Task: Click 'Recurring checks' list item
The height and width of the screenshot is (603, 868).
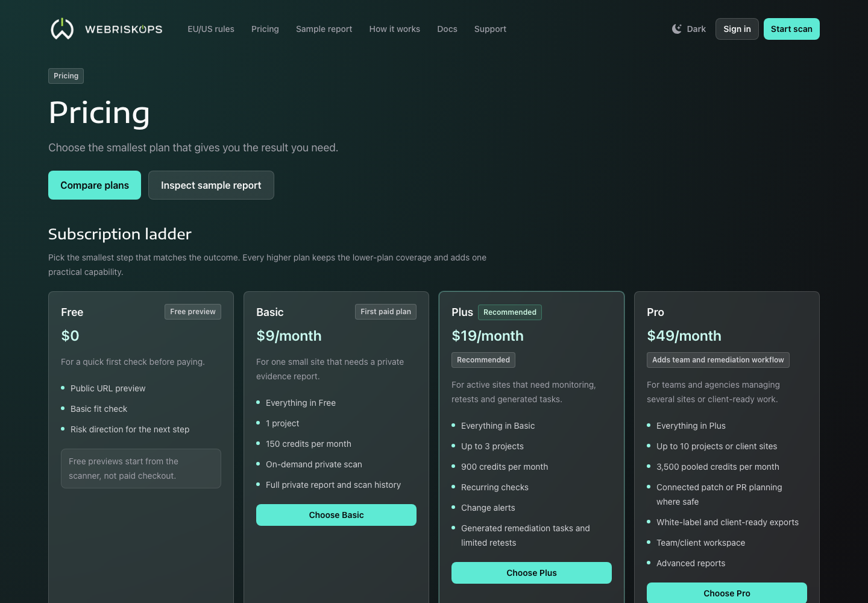Action: click(x=495, y=487)
